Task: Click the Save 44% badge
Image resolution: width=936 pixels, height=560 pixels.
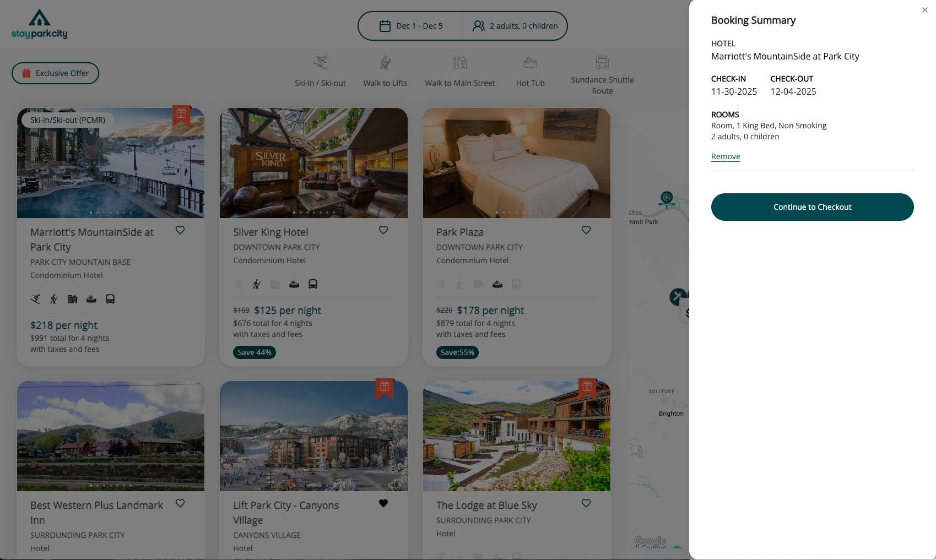Action: pos(255,352)
